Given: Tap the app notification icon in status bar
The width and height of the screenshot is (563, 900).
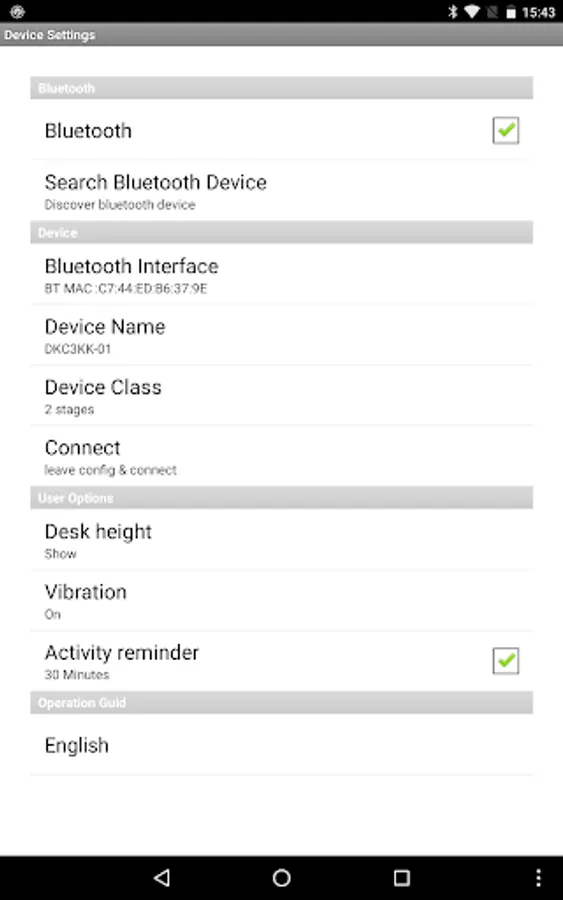Looking at the screenshot, I should [x=17, y=11].
